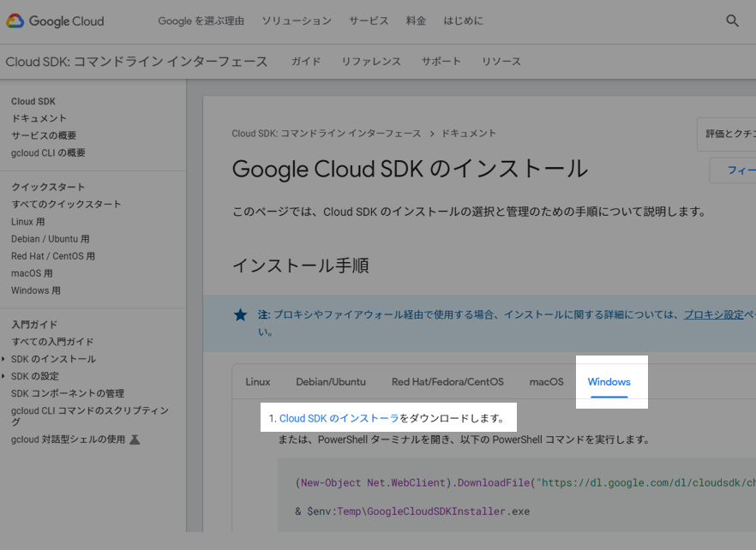Click the 評価とクチコミ button
The width and height of the screenshot is (756, 550).
(x=726, y=134)
